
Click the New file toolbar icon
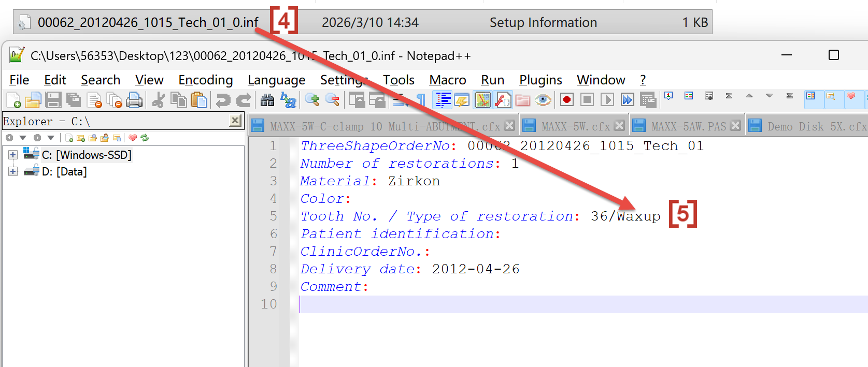pos(13,100)
